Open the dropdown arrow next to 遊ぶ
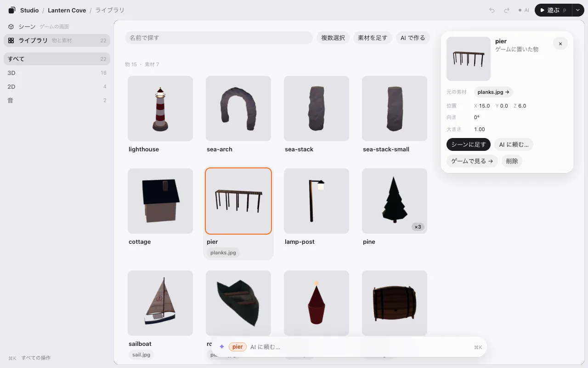This screenshot has width=588, height=368. click(x=578, y=10)
